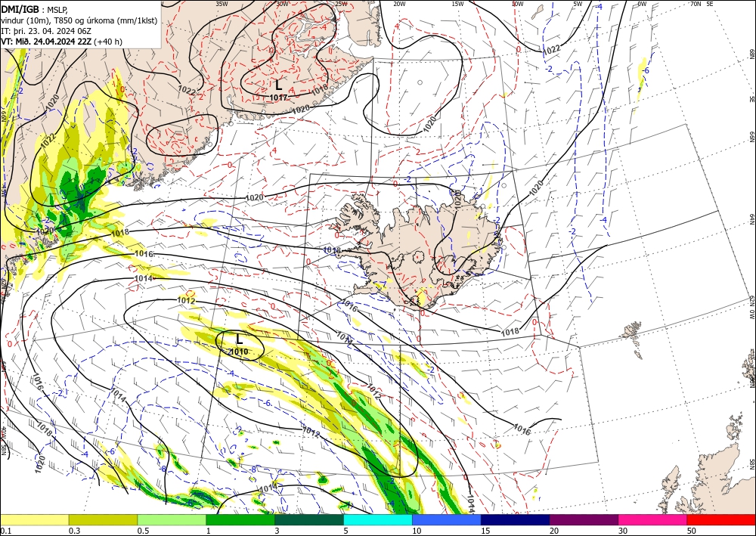
Task: Click the 'VT: Mið. 24.04.2024 22Z (+40 h)' line
Action: [x=62, y=42]
